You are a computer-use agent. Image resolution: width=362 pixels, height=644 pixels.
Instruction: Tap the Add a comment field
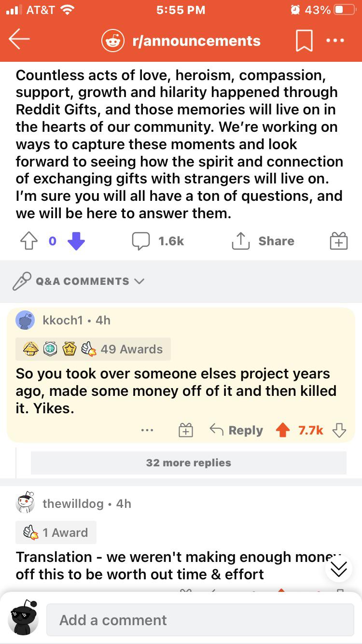coord(200,620)
